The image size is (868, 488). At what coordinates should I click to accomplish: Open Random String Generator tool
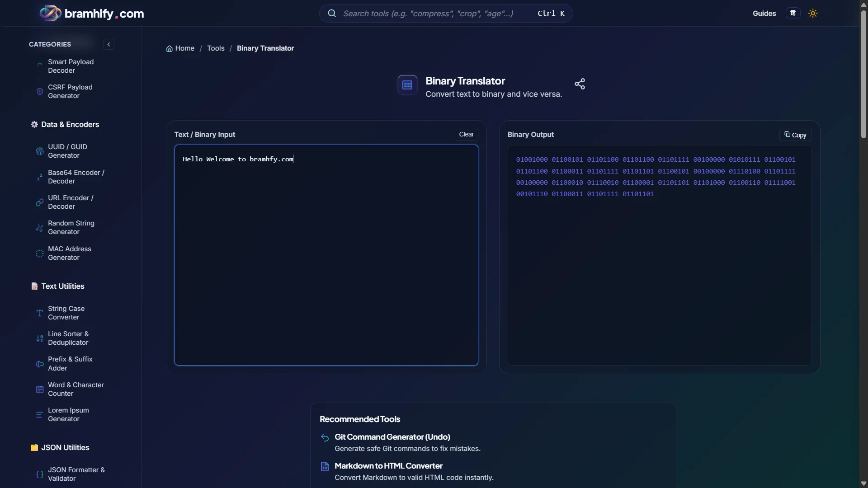point(71,228)
